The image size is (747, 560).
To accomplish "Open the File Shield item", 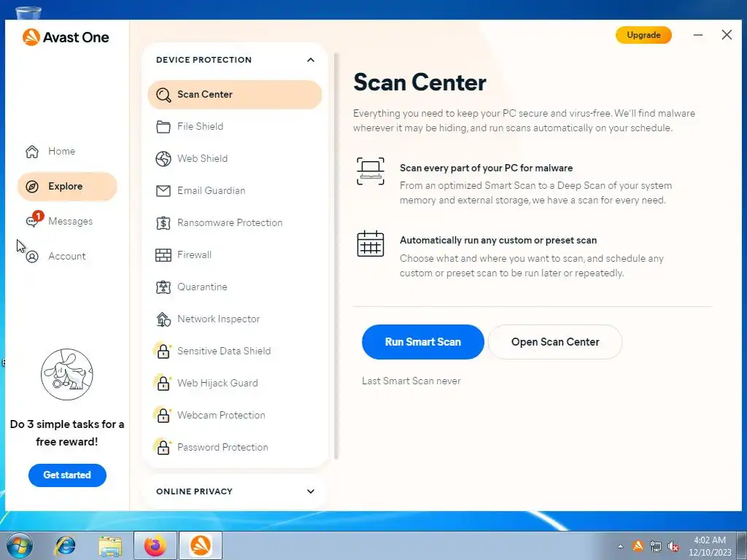I will coord(235,127).
